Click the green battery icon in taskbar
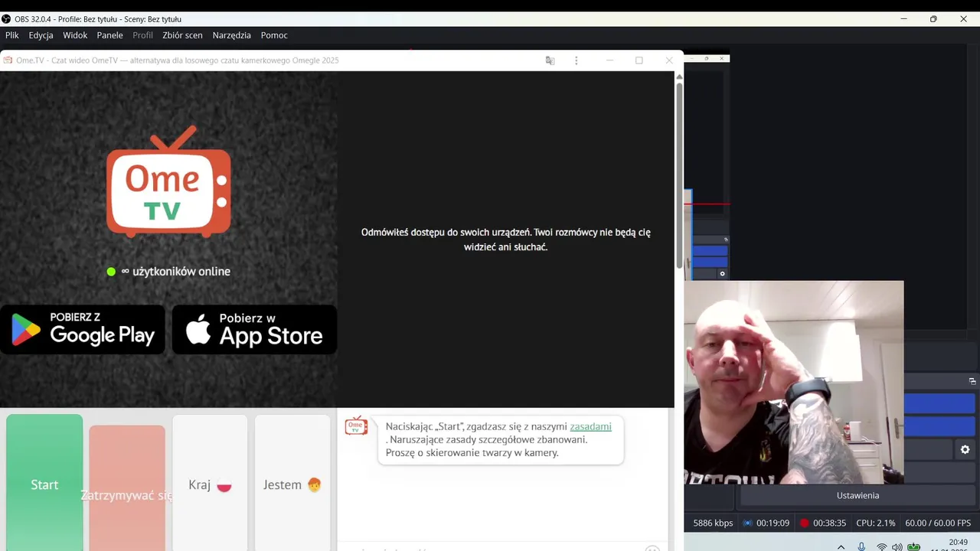980x551 pixels. coord(913,546)
